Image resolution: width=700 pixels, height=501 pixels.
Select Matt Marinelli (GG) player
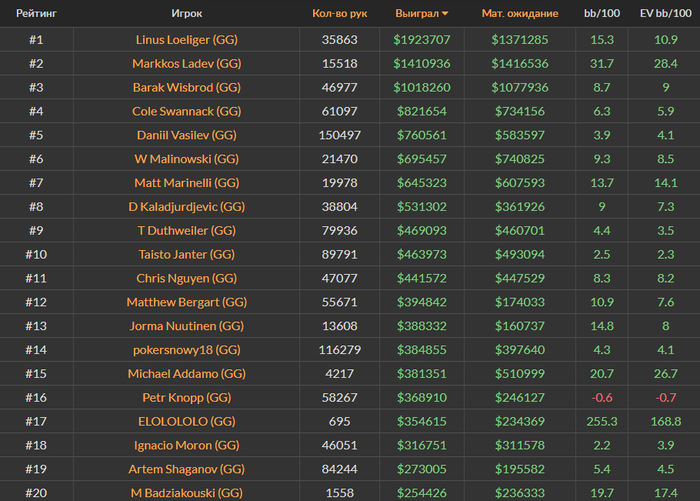[x=187, y=183]
